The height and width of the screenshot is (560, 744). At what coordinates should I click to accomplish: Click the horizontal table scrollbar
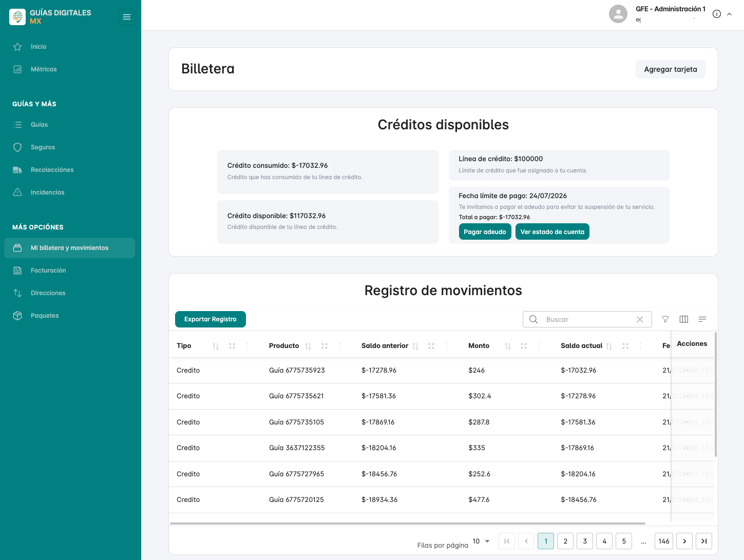tap(408, 524)
